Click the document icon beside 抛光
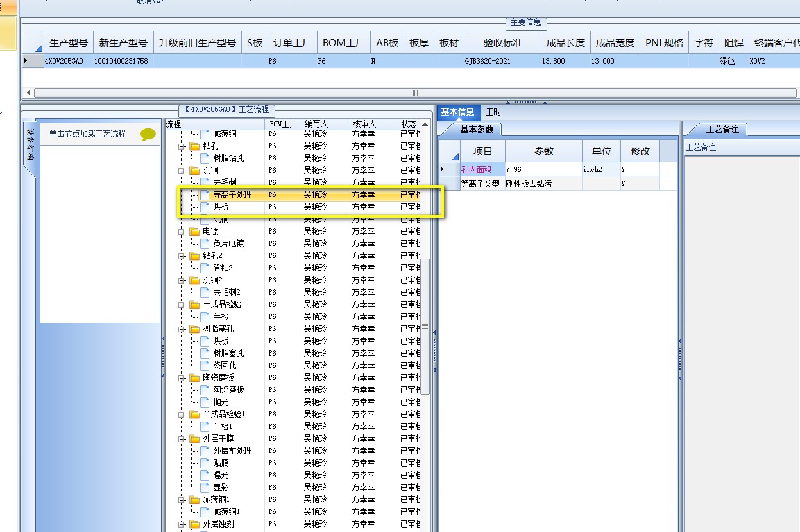Screen dimensions: 800x532 coord(205,402)
